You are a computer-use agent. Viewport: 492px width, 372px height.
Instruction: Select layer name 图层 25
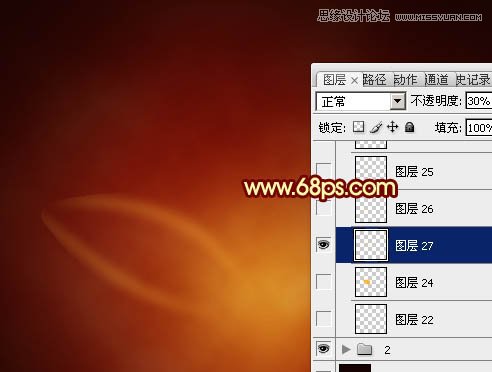(x=414, y=172)
